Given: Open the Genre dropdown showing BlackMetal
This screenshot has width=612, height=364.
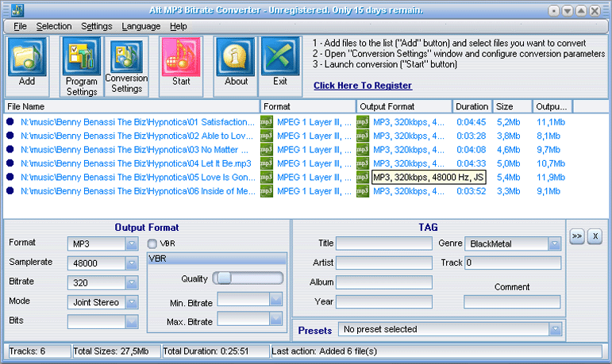Looking at the screenshot, I should pos(554,244).
